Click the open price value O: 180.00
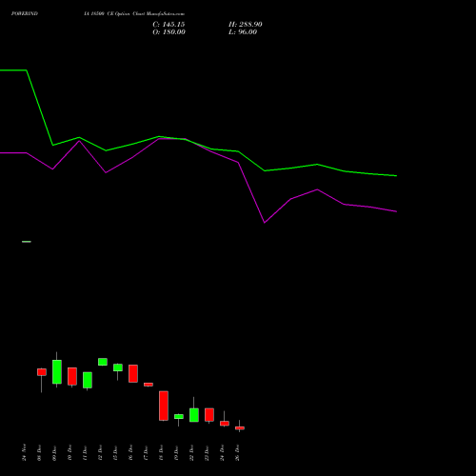Screen dimensions: 476x476 [x=169, y=32]
